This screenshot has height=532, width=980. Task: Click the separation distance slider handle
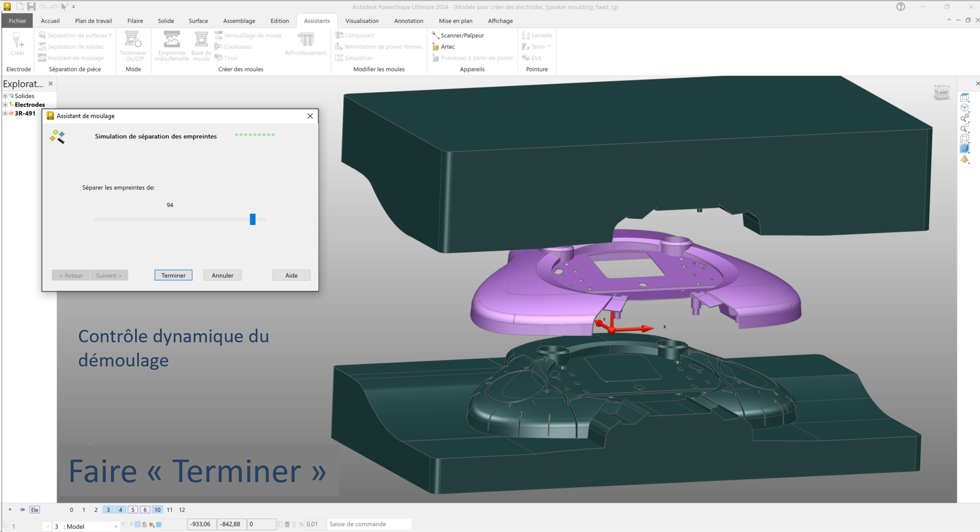(252, 219)
